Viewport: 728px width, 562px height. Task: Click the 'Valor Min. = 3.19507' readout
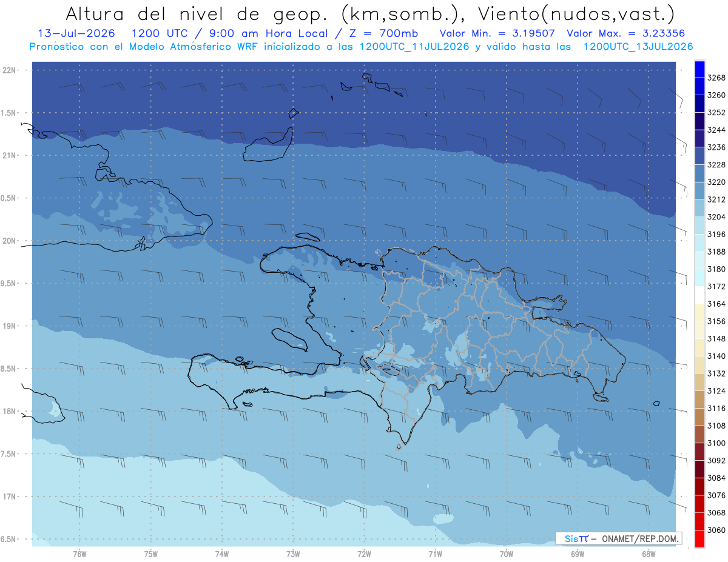pos(497,33)
